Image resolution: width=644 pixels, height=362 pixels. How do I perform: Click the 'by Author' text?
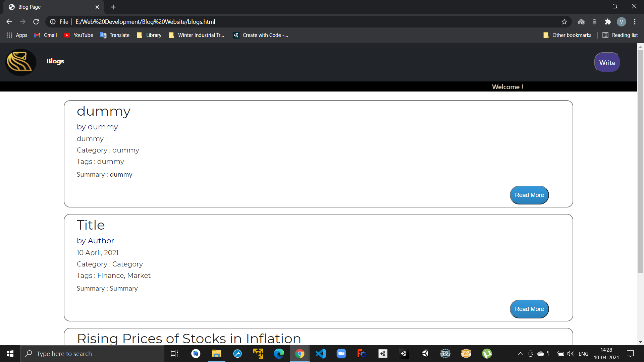(x=95, y=241)
